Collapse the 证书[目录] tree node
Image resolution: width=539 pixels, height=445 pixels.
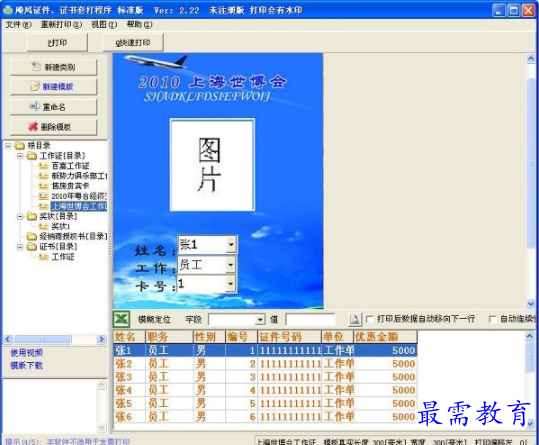(x=20, y=247)
